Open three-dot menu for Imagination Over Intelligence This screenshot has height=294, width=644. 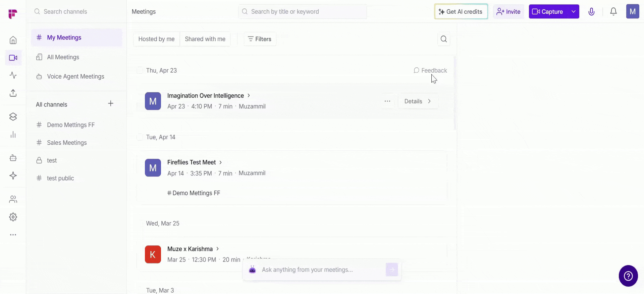pos(387,101)
